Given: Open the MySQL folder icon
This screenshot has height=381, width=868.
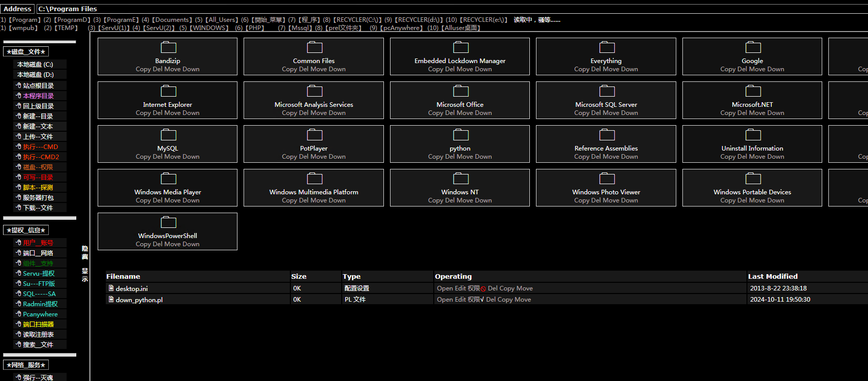Looking at the screenshot, I should tap(168, 135).
